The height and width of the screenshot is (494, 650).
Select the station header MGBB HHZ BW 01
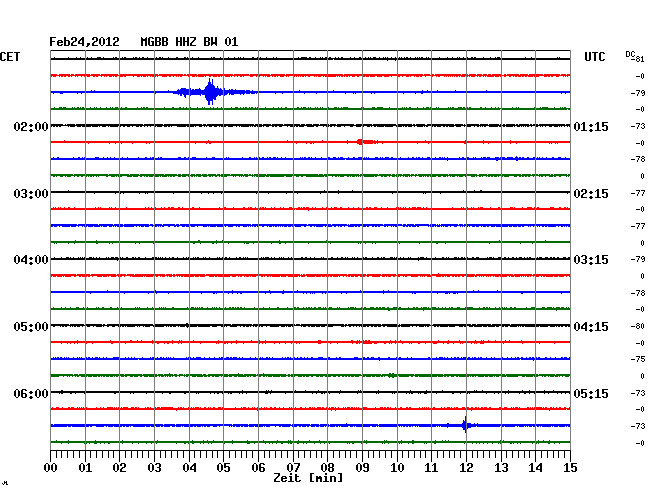pos(189,42)
